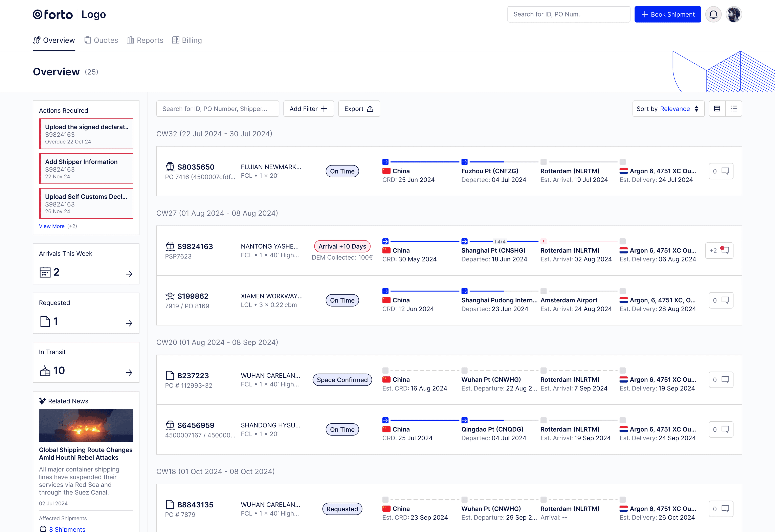The width and height of the screenshot is (775, 532).
Task: Click the shipment search field in list
Action: tap(217, 109)
